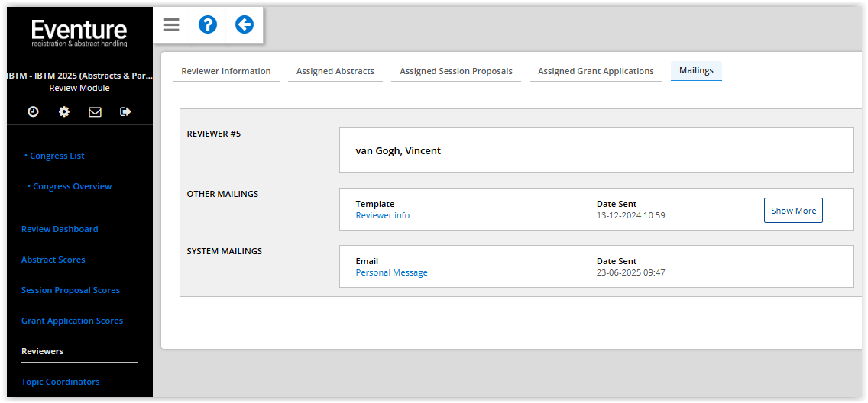The height and width of the screenshot is (403, 868).
Task: Click the van Gogh, Vincent reviewer field
Action: point(596,150)
